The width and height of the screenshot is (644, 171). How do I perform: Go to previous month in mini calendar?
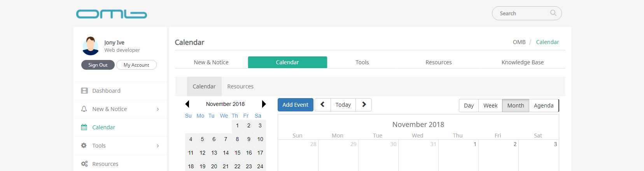click(187, 104)
